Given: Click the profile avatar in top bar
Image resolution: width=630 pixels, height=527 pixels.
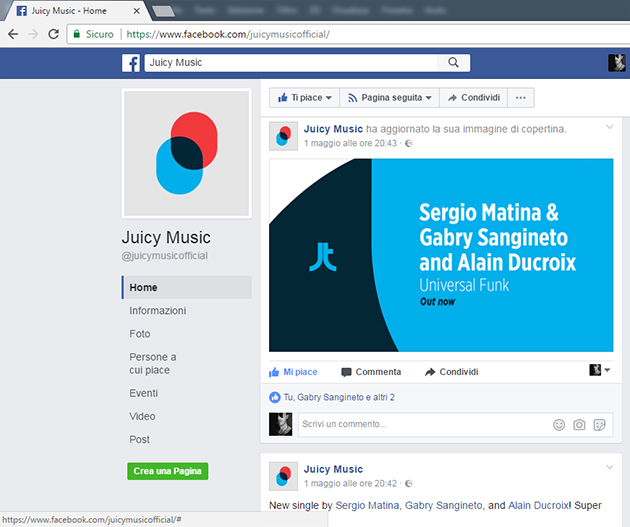Looking at the screenshot, I should click(617, 63).
